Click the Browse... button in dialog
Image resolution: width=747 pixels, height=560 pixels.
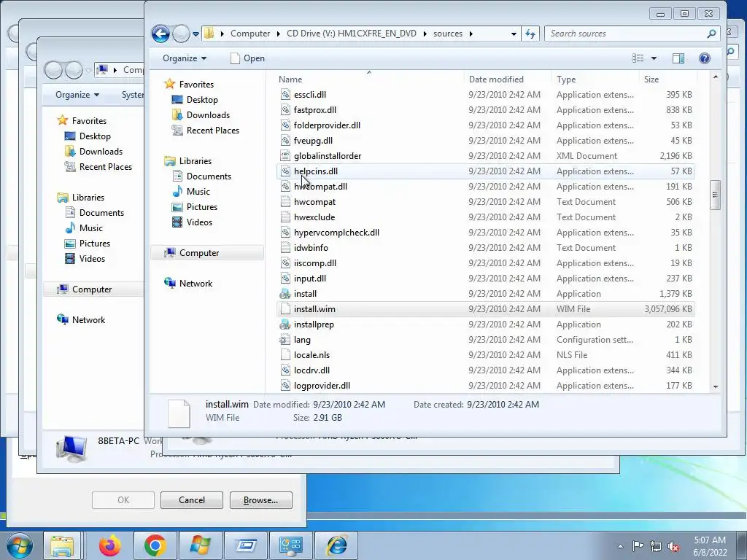coord(260,500)
